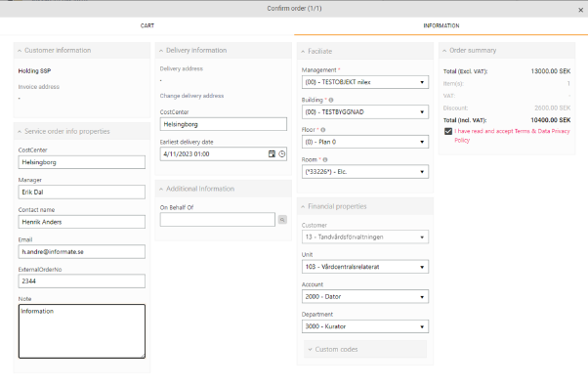Close the Confirm order dialog
The image size is (588, 388).
click(580, 10)
